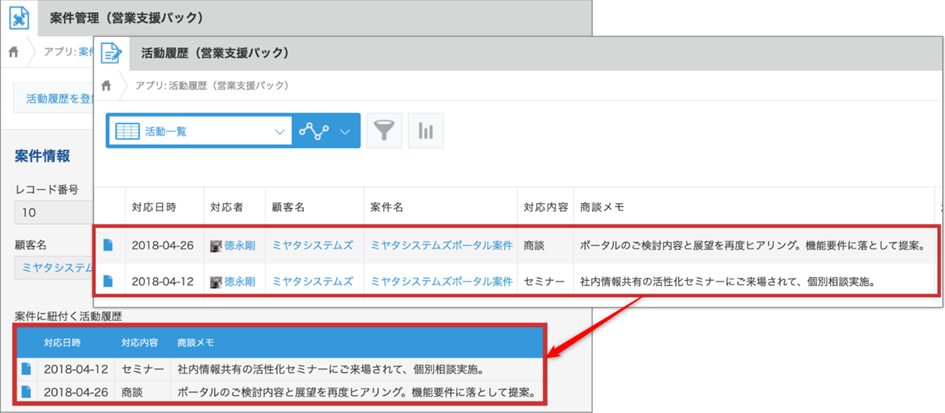Screen dimensions: 945x413
Task: Open related record icon for セミナー entry
Action: pyautogui.click(x=26, y=368)
